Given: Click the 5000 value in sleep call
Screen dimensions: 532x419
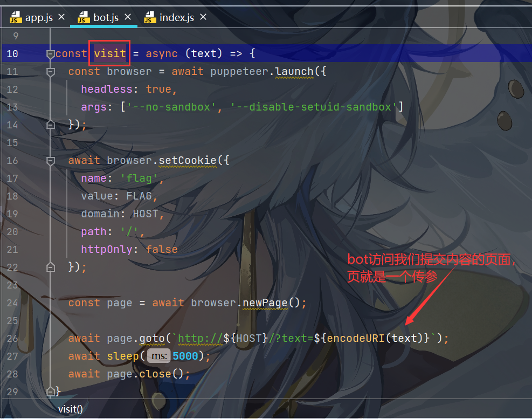Looking at the screenshot, I should [185, 356].
